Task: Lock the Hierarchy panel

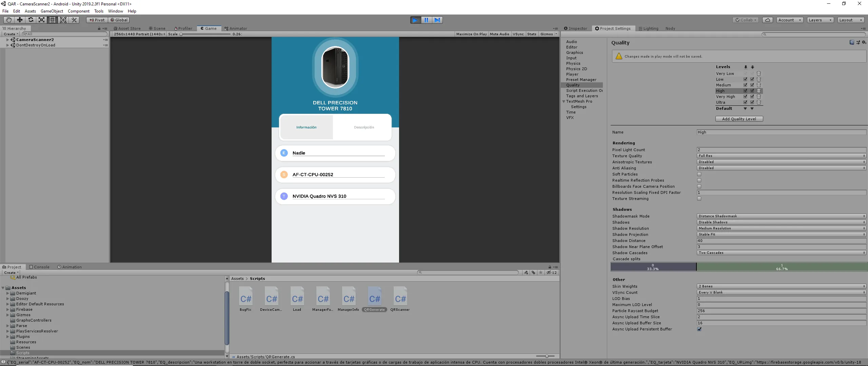Action: click(99, 28)
